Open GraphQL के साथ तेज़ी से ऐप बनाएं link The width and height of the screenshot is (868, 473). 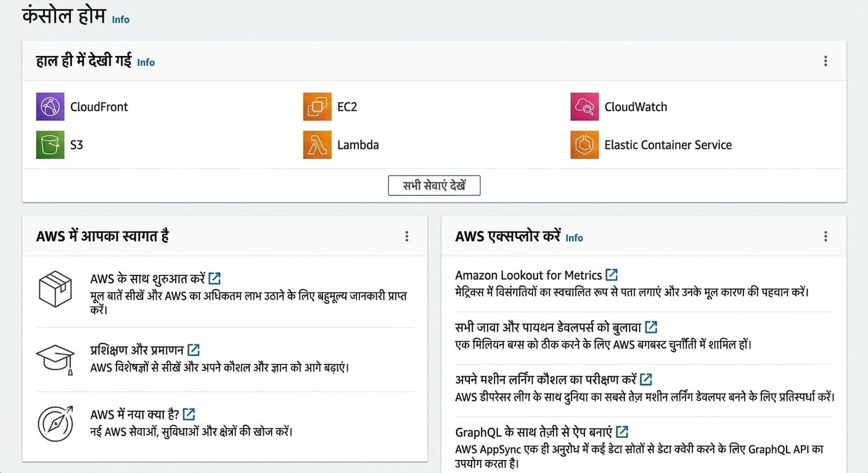coord(534,432)
